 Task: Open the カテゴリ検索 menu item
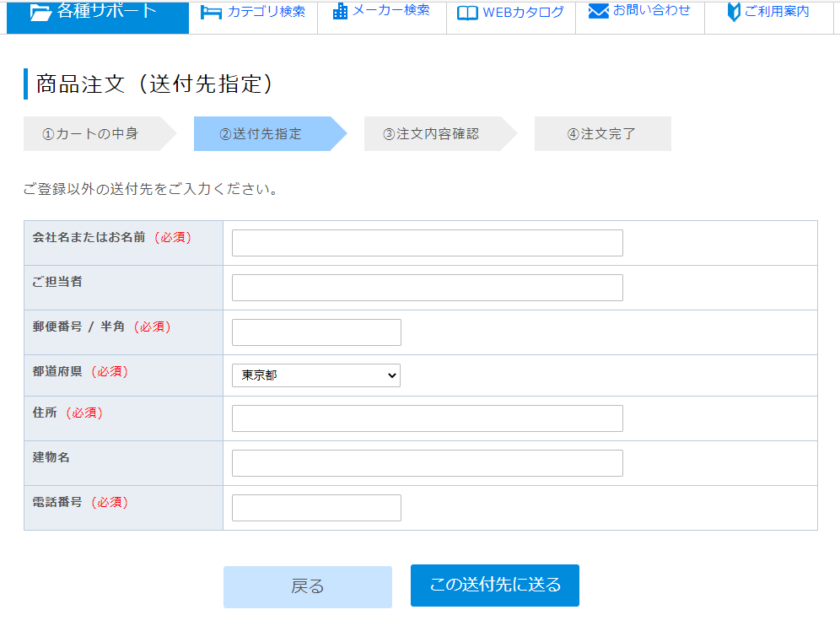(x=267, y=12)
